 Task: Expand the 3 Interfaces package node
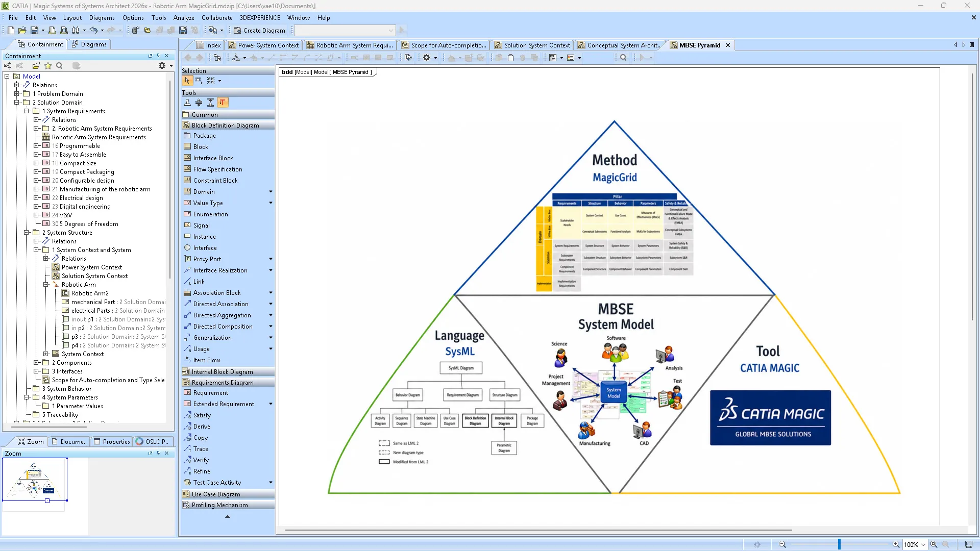tap(36, 371)
